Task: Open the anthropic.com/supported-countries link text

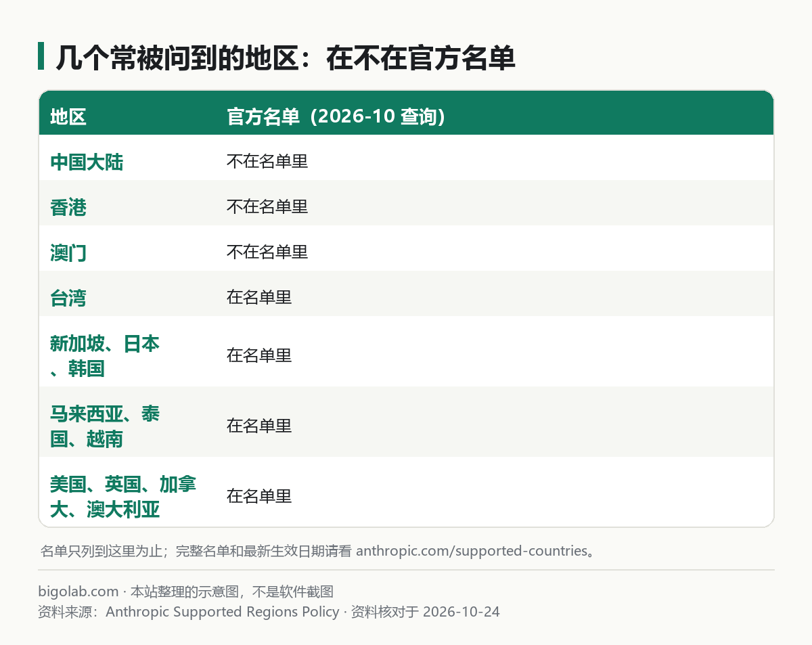Action: (471, 550)
